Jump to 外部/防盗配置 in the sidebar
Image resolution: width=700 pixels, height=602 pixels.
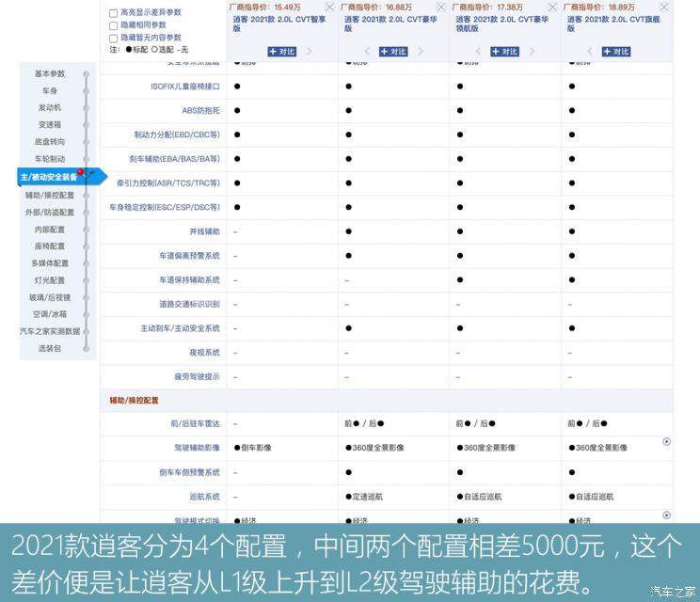pyautogui.click(x=50, y=212)
